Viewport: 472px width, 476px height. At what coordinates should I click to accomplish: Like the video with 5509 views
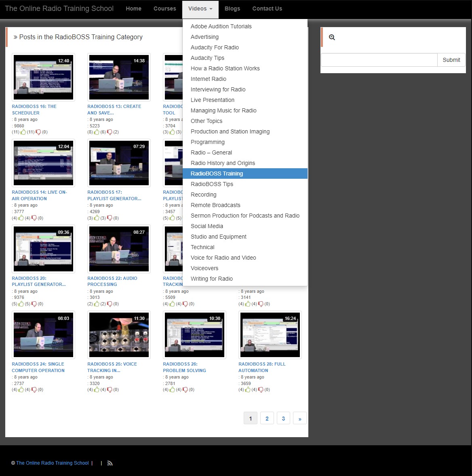click(x=172, y=304)
